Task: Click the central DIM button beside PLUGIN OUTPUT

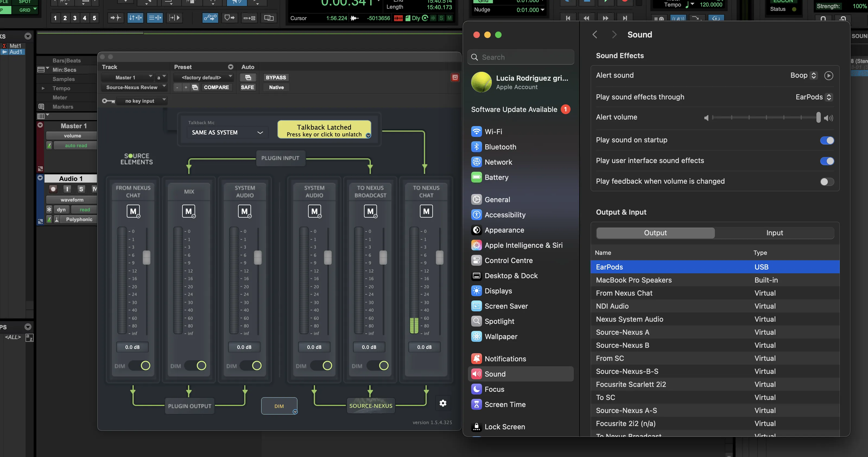Action: pos(279,406)
